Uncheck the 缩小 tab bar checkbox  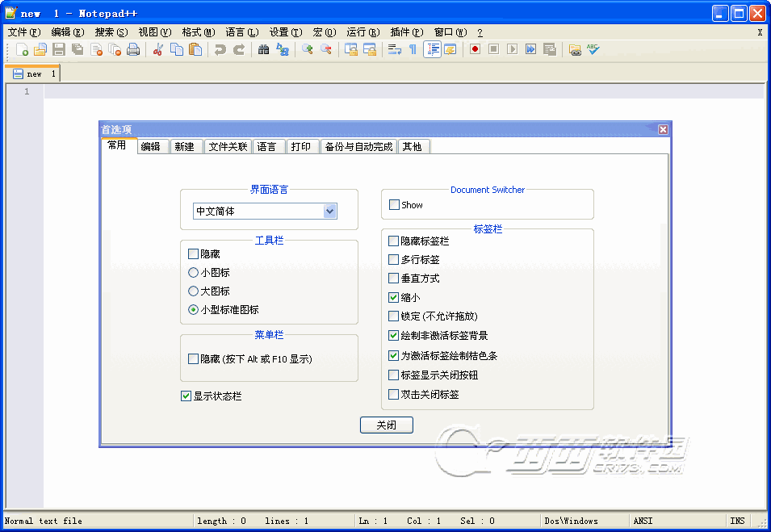click(393, 297)
